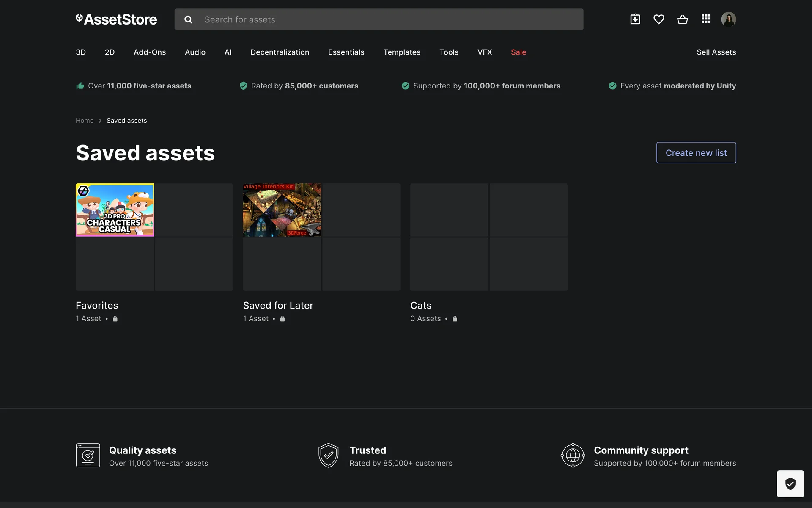Open the My Assets download icon
The height and width of the screenshot is (508, 812).
tap(635, 19)
